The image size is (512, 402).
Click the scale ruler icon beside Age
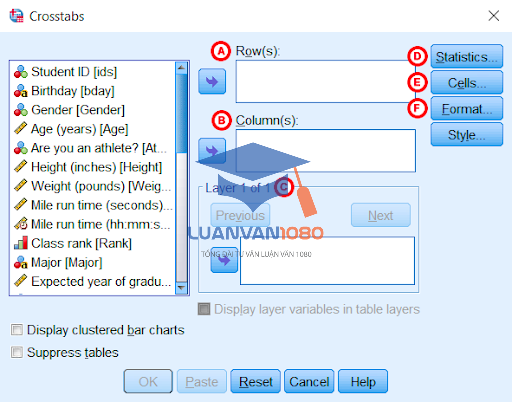(21, 129)
